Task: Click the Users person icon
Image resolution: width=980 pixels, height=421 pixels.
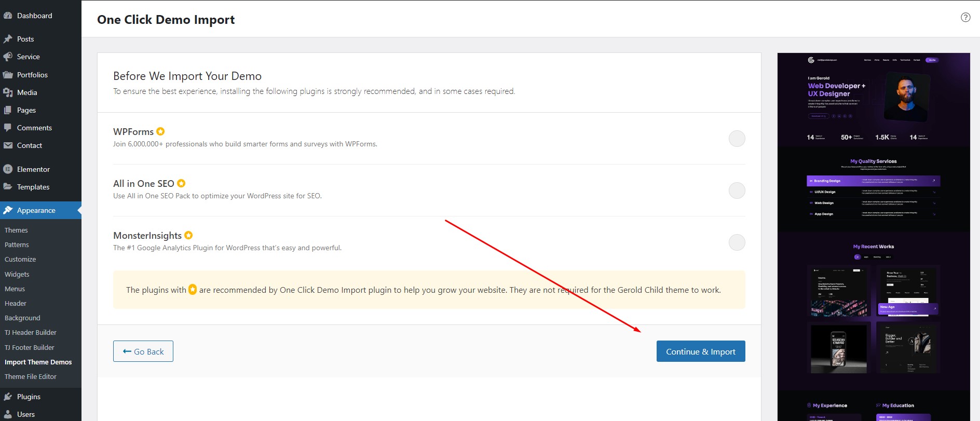Action: click(8, 414)
